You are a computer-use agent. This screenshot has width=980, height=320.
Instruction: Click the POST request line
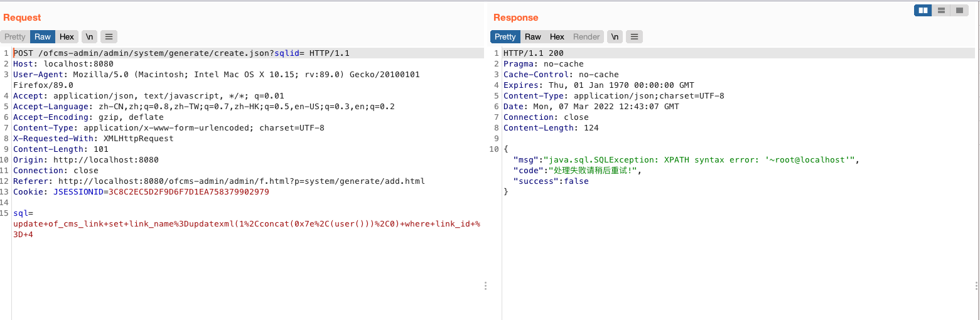[x=181, y=53]
